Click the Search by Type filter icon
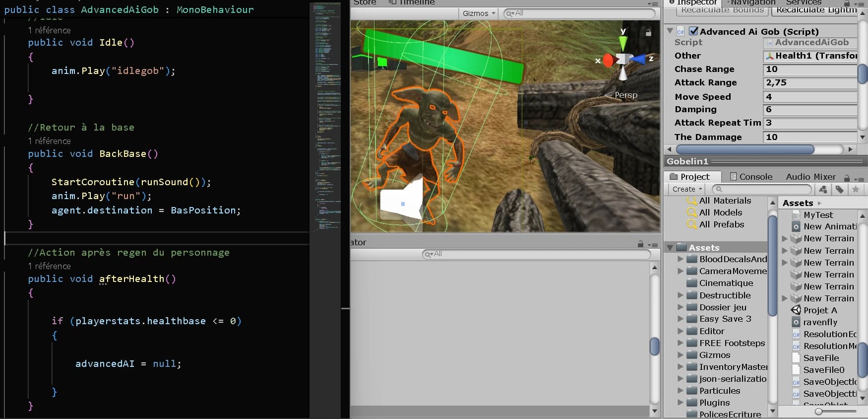Image resolution: width=868 pixels, height=419 pixels. click(823, 189)
